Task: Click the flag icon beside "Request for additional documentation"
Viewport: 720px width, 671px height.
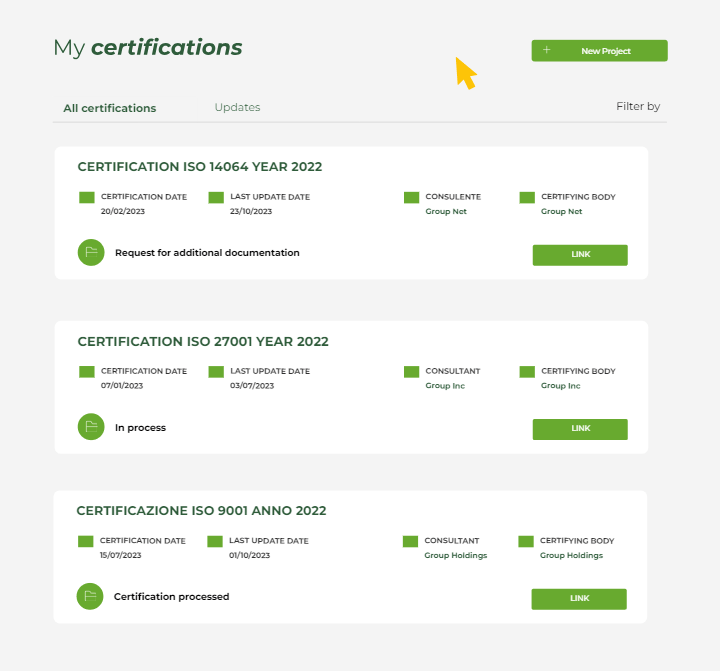Action: point(91,253)
